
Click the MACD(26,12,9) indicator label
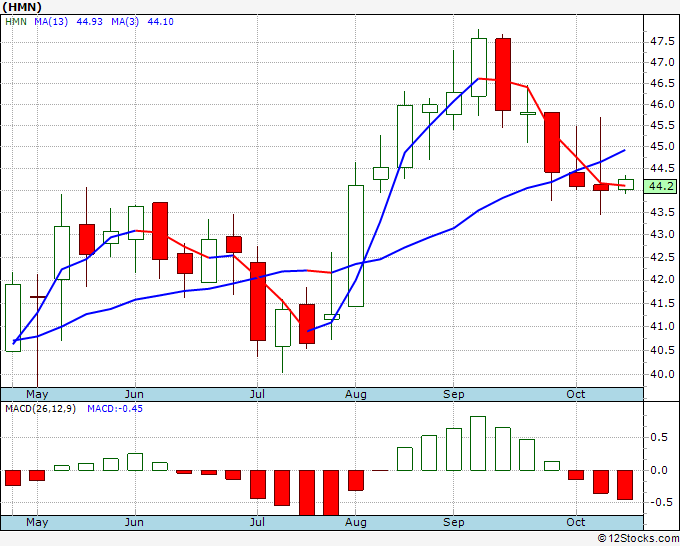40,409
